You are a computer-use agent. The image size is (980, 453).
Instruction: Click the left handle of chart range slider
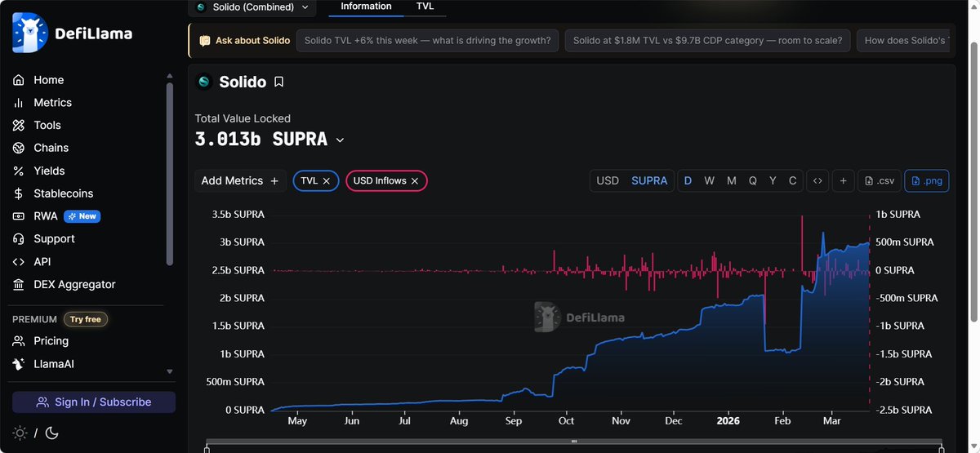(207, 448)
